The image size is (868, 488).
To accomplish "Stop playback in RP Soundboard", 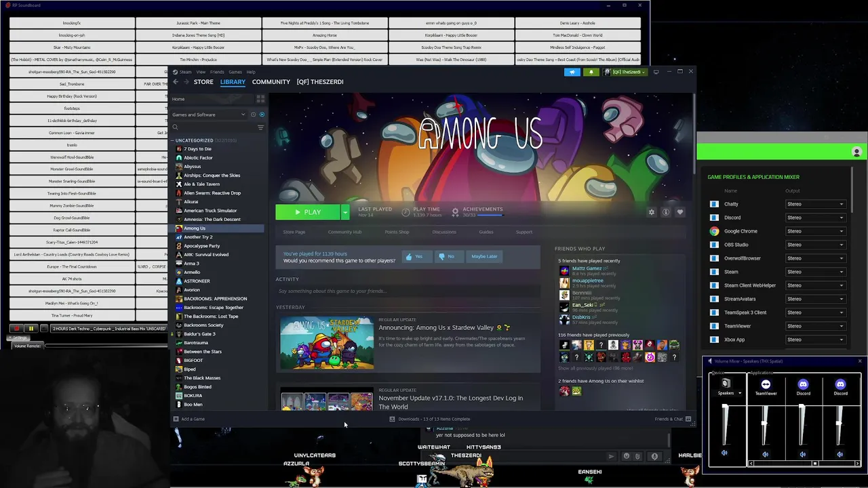I will tap(16, 329).
